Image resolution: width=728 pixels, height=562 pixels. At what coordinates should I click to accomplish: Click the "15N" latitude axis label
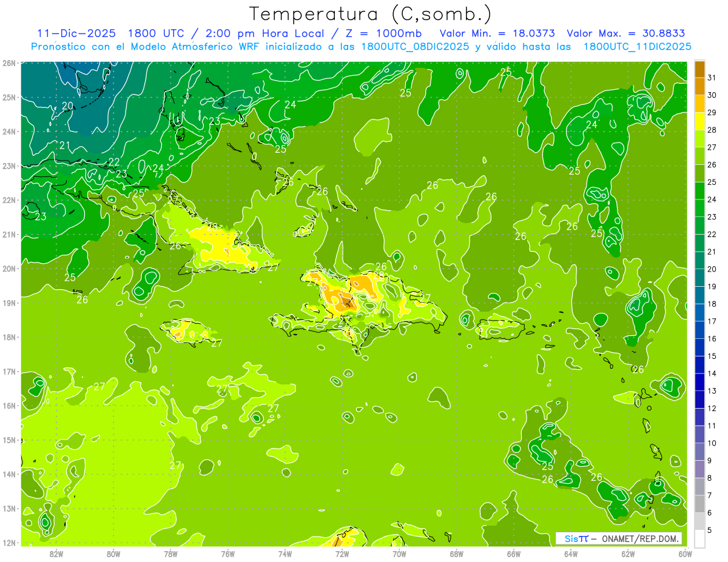click(x=9, y=440)
